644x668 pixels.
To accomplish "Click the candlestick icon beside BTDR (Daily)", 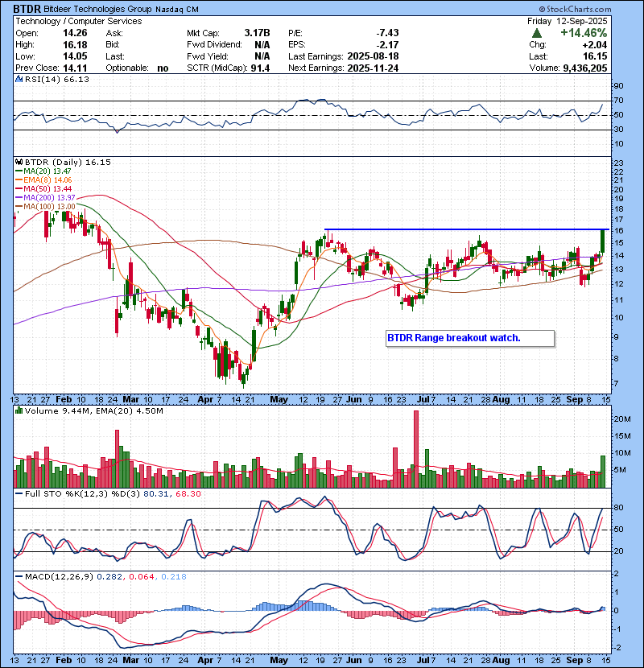I will pyautogui.click(x=19, y=162).
